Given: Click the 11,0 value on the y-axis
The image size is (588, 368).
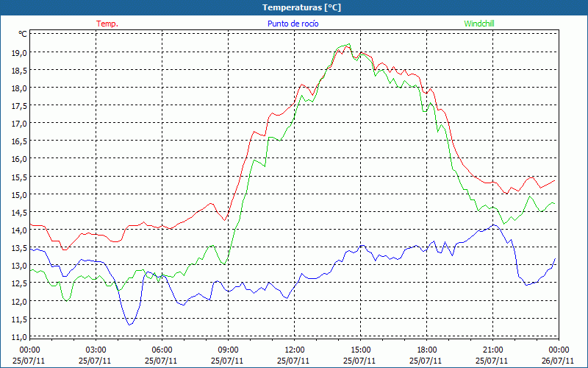Looking at the screenshot, I should (20, 337).
